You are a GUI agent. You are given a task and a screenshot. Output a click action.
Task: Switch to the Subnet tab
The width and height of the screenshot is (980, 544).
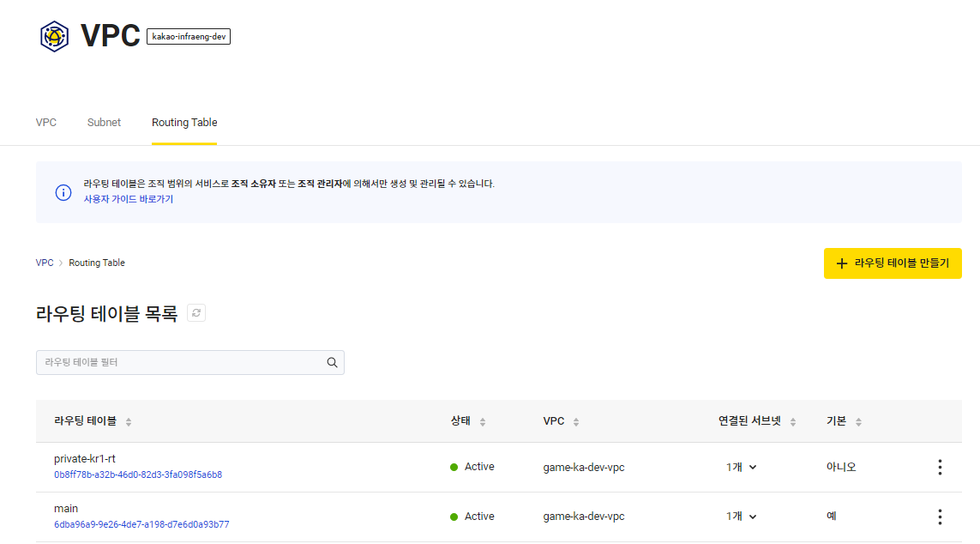tap(104, 122)
